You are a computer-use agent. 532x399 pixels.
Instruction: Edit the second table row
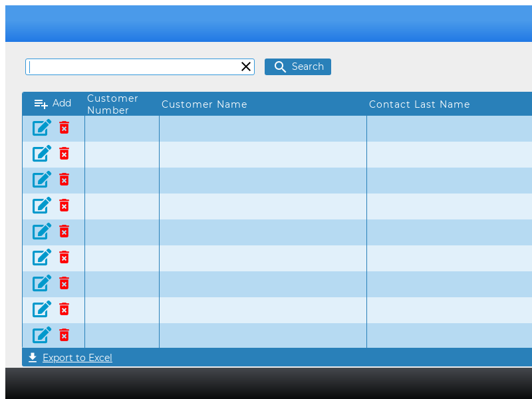click(42, 154)
